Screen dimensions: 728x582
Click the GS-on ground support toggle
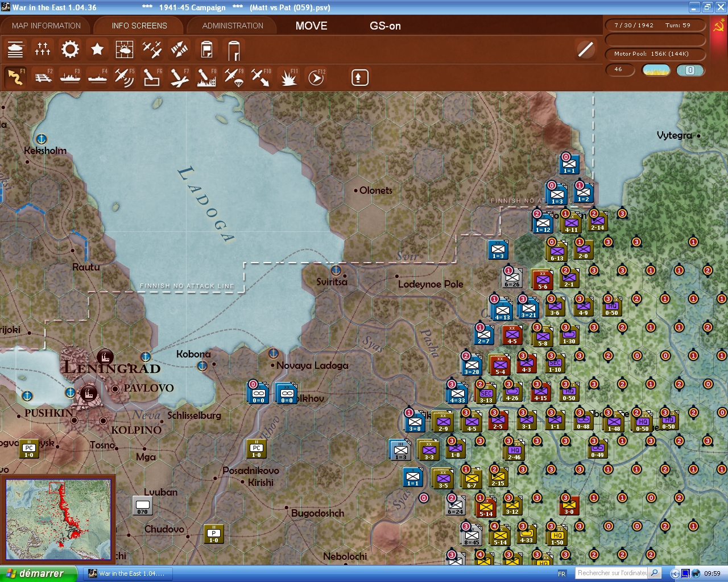pyautogui.click(x=385, y=26)
